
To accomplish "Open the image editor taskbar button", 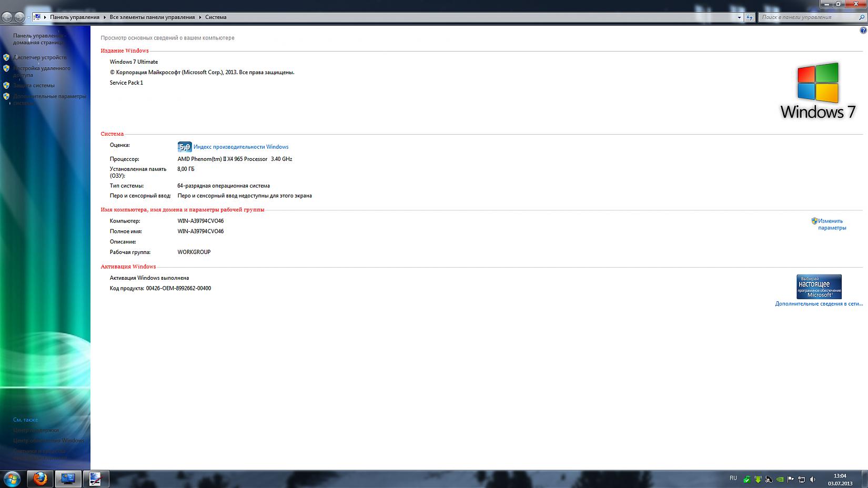I will [x=95, y=479].
